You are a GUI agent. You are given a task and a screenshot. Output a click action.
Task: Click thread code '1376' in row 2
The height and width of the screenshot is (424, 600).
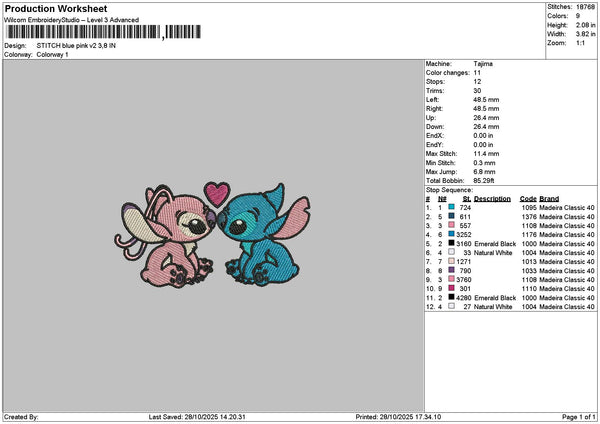(529, 217)
